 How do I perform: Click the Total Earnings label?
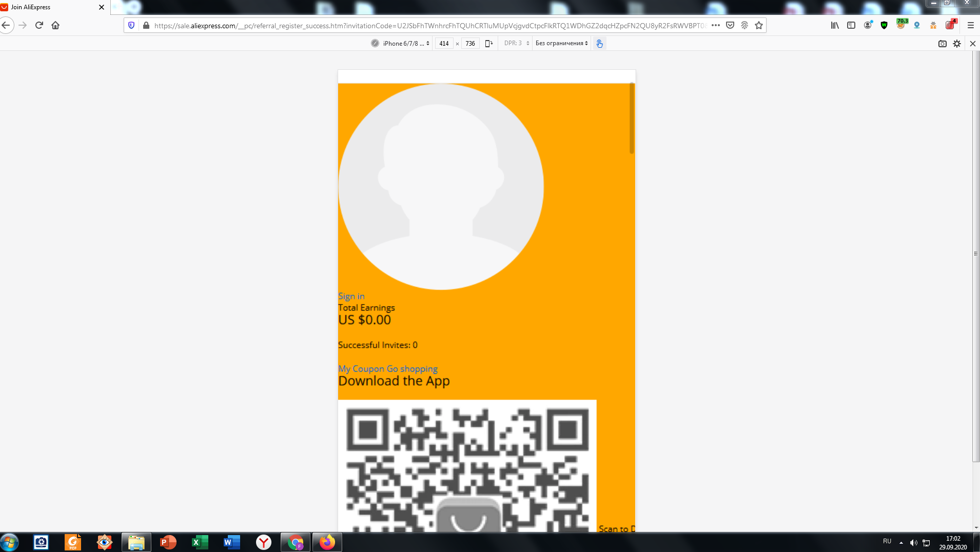[x=366, y=308]
